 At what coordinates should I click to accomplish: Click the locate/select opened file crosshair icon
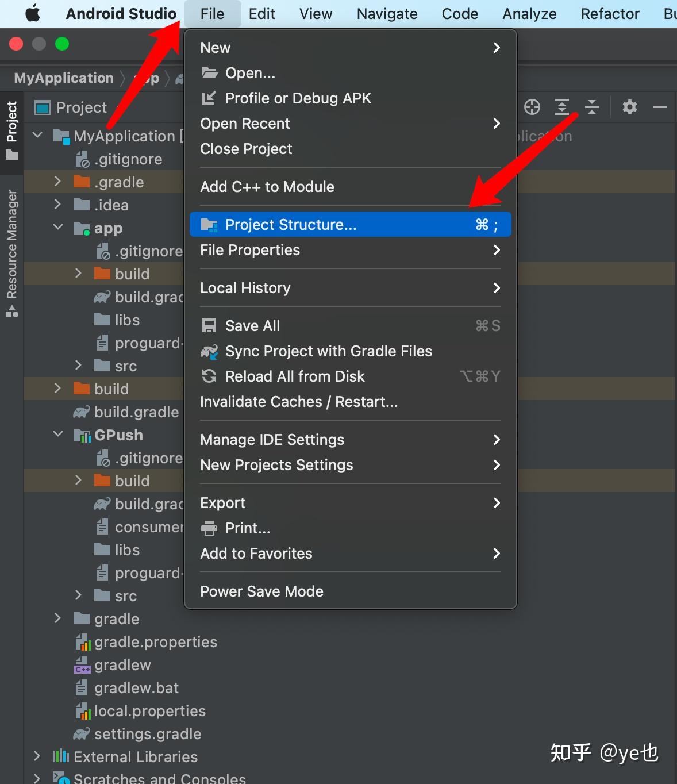pos(532,107)
